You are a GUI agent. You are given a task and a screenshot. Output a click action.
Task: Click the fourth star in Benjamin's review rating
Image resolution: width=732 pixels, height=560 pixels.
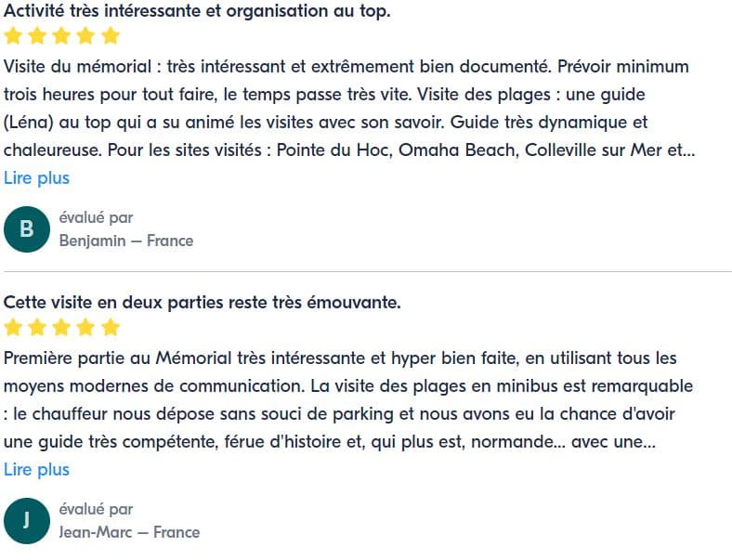tap(86, 36)
